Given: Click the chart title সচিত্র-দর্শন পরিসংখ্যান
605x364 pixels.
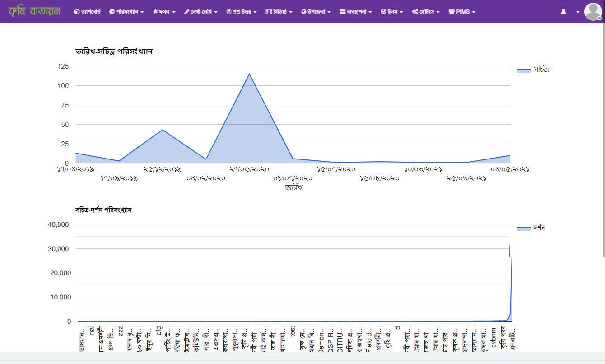Looking at the screenshot, I should (103, 210).
